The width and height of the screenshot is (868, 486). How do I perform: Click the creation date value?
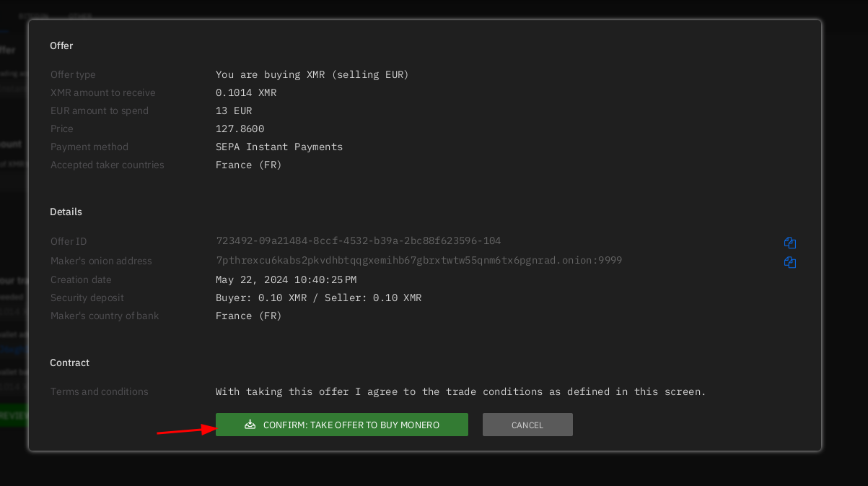286,280
